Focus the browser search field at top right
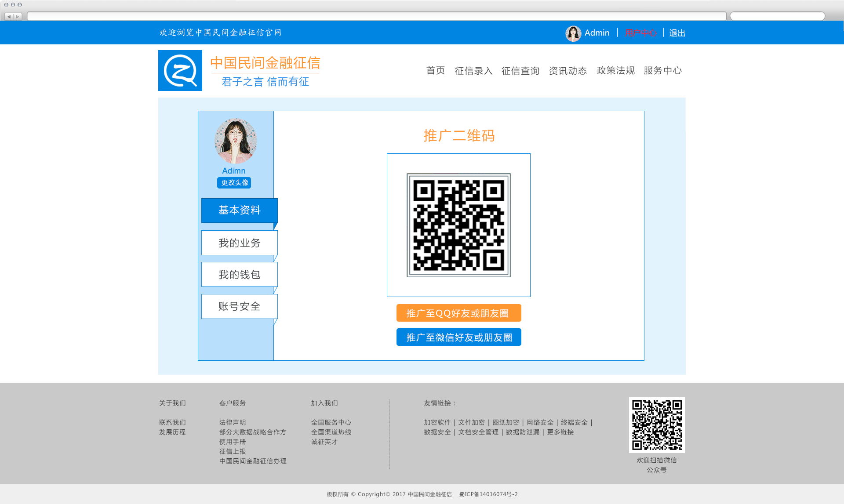844x504 pixels. point(777,16)
